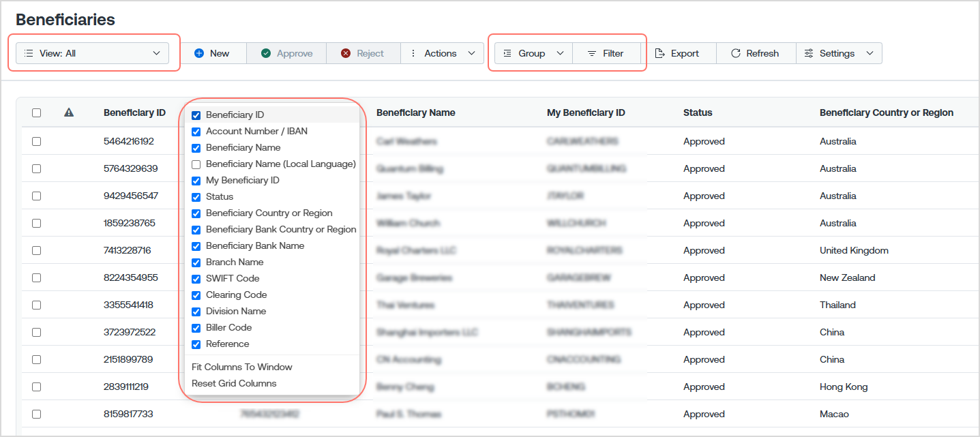
Task: Expand the Actions dropdown arrow
Action: pos(471,53)
